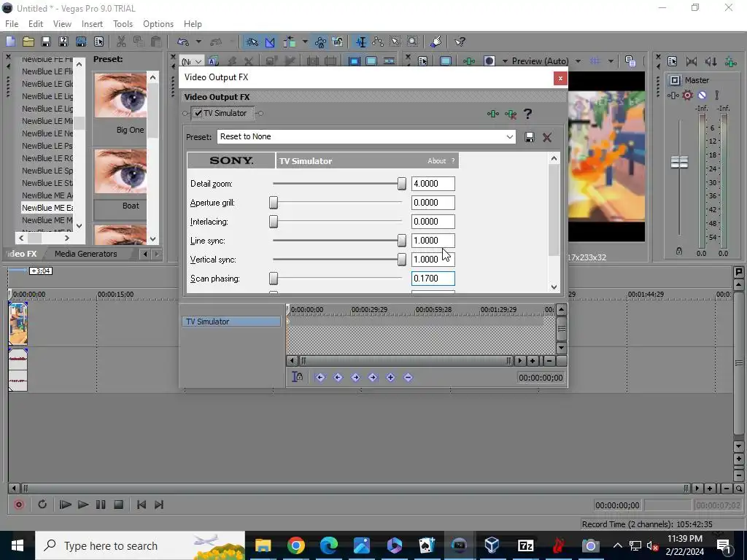Viewport: 747px width, 560px height.
Task: Click the Cut scissors icon in toolbar
Action: coord(121,42)
